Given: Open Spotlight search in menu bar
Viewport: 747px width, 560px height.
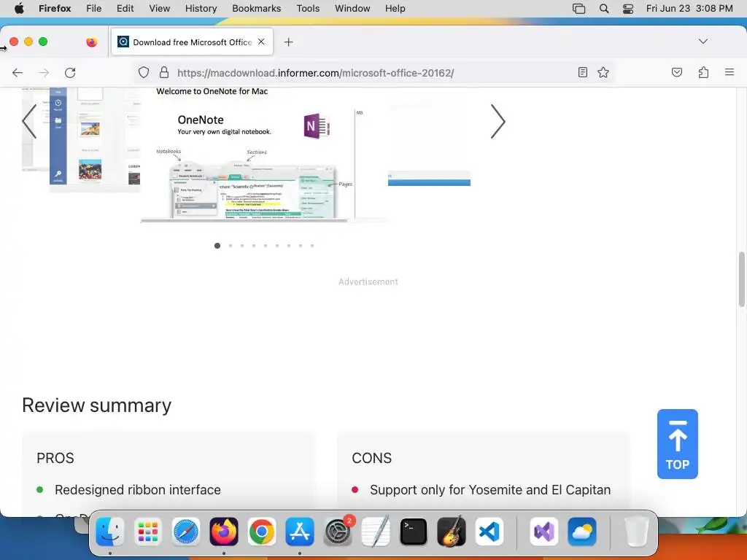Looking at the screenshot, I should tap(603, 9).
